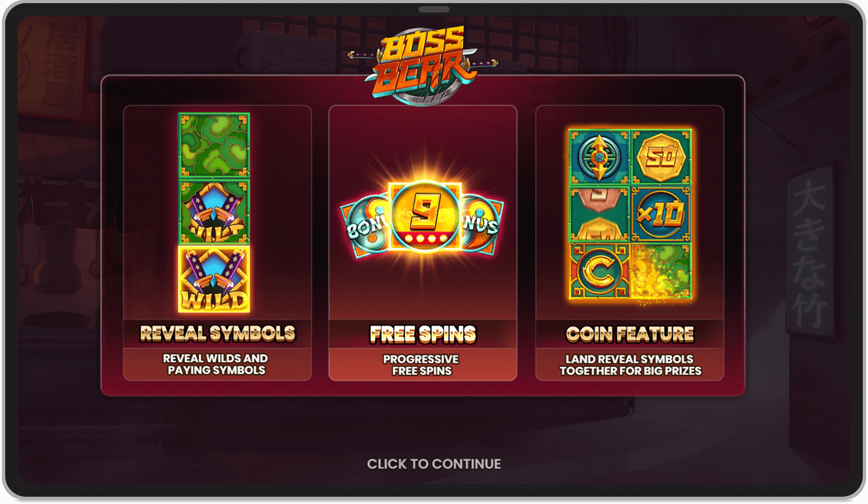Click the sparkling green reveal tile
This screenshot has width=868, height=504.
coord(661,271)
